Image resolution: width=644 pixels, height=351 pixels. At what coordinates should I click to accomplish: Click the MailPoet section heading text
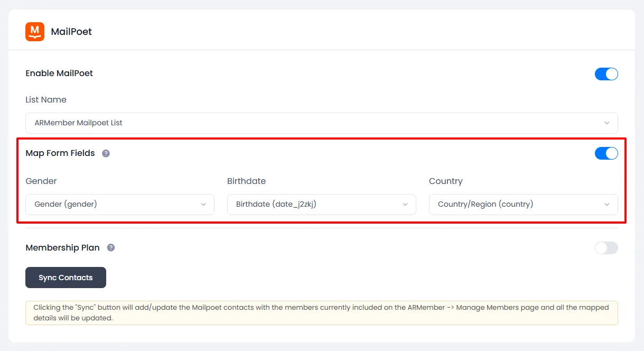(x=71, y=32)
